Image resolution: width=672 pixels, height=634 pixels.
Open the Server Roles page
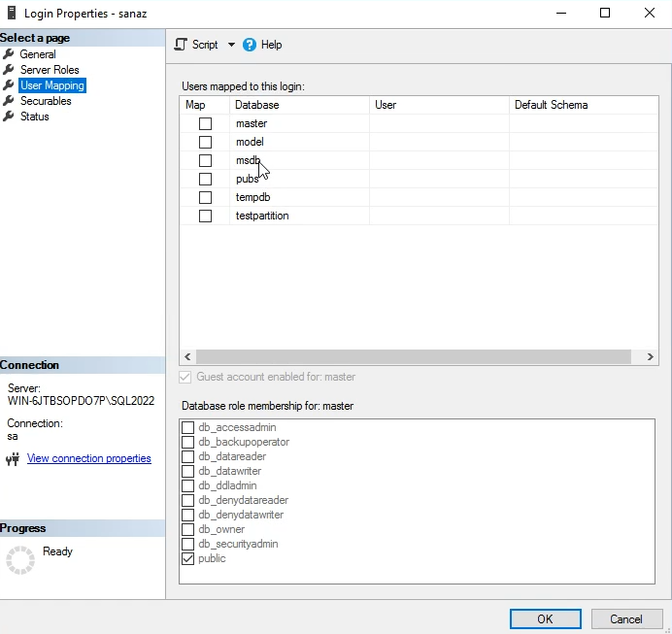pyautogui.click(x=50, y=70)
